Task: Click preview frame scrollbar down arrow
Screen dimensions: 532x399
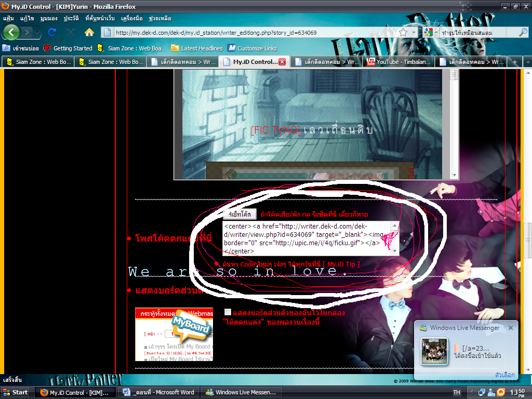Action: tap(454, 176)
